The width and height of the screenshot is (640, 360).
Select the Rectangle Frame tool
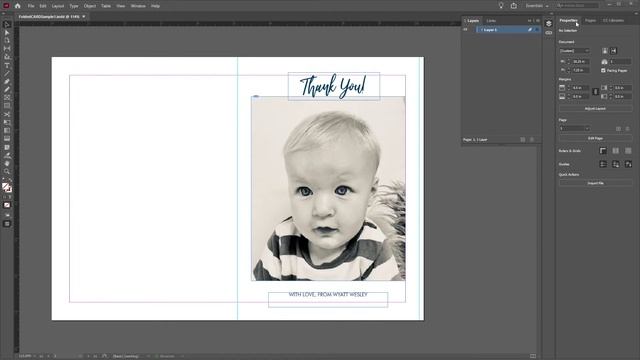(7, 98)
